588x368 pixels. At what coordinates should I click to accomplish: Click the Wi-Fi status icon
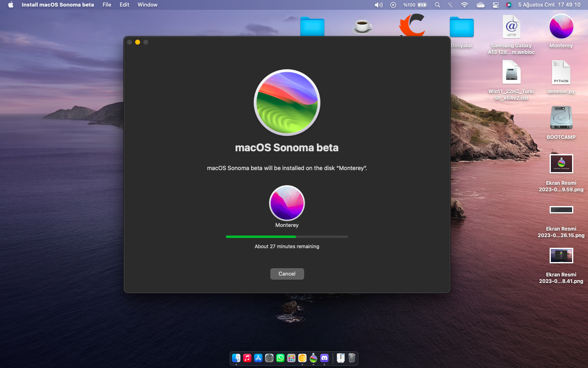tap(464, 5)
